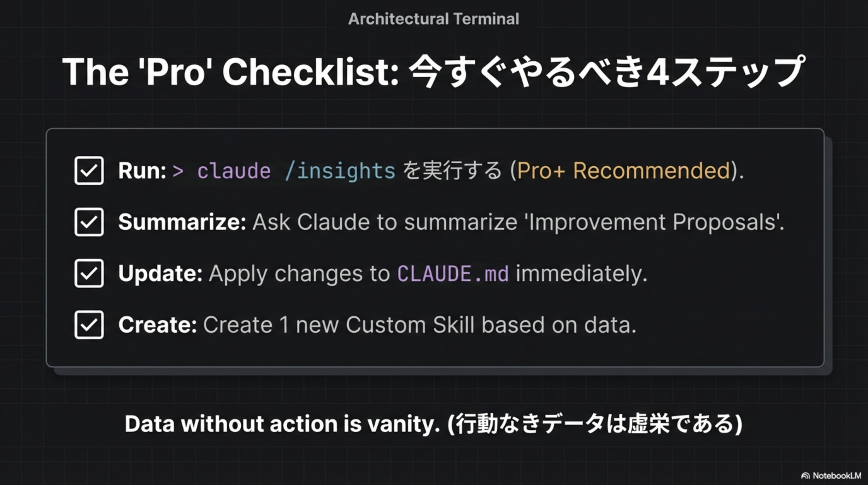Click the bold 'Run:' label

click(142, 171)
